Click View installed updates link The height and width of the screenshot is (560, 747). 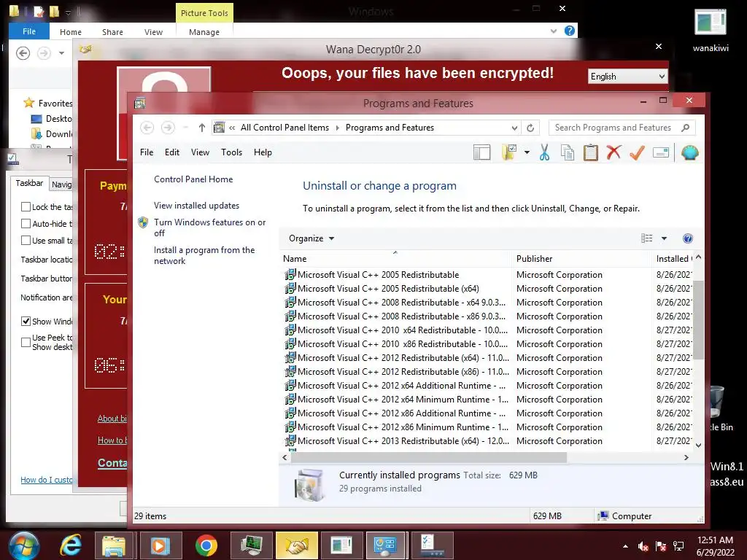click(x=196, y=205)
